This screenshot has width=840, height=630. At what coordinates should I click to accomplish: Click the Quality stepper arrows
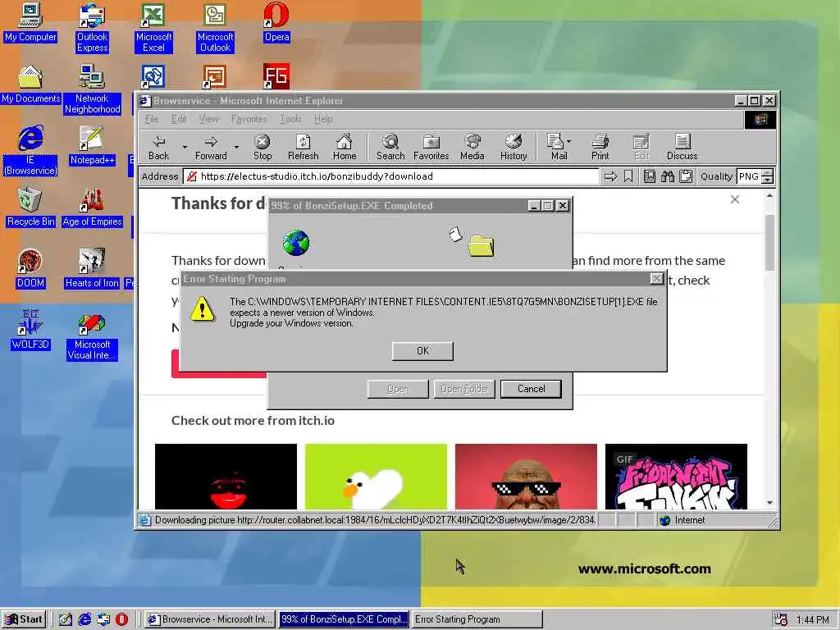coord(767,176)
